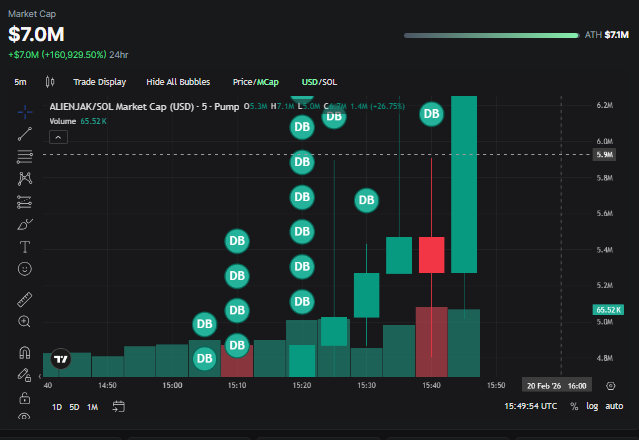Select the Text annotation tool
Image resolution: width=639 pixels, height=440 pixels.
(25, 247)
